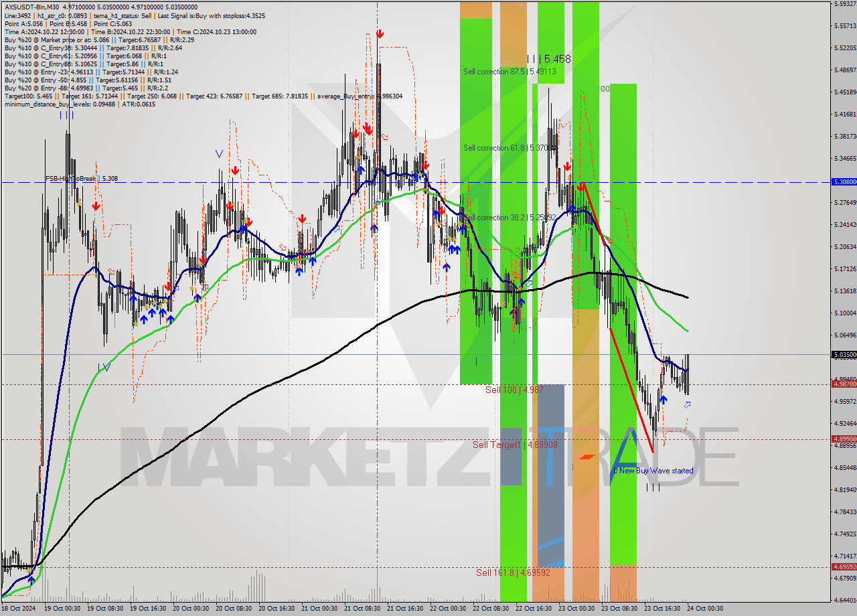Click the '24 Oct 00:30' time label

[705, 609]
